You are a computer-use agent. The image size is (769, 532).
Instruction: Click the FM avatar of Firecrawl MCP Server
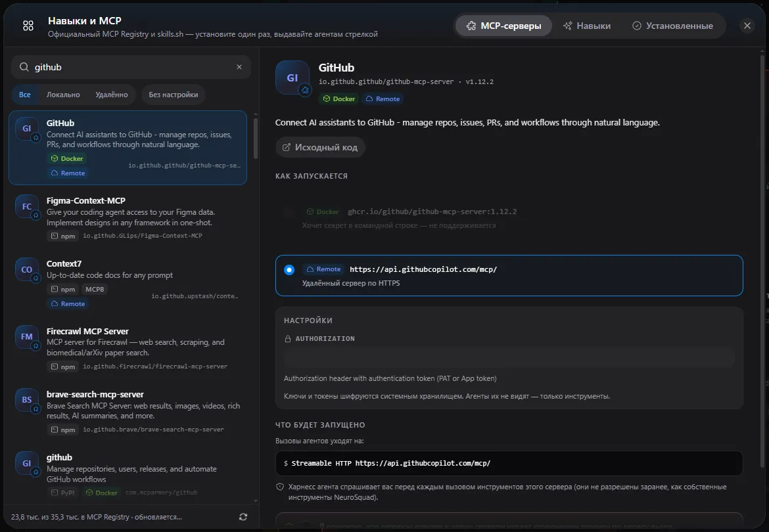[26, 336]
